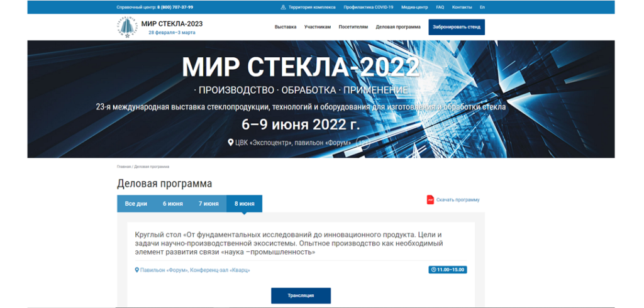Click the 12+ age rating circle
Screen dimensions: 644x308
point(362,142)
